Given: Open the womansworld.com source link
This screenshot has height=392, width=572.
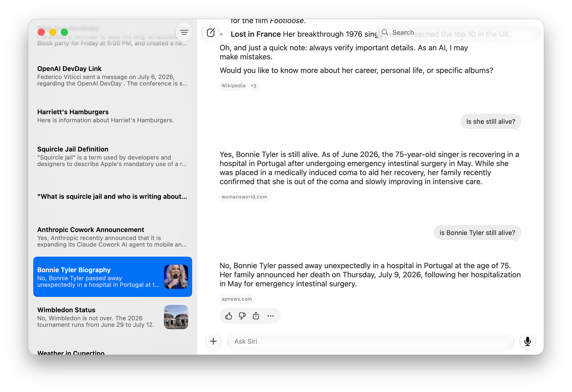Looking at the screenshot, I should tap(244, 197).
